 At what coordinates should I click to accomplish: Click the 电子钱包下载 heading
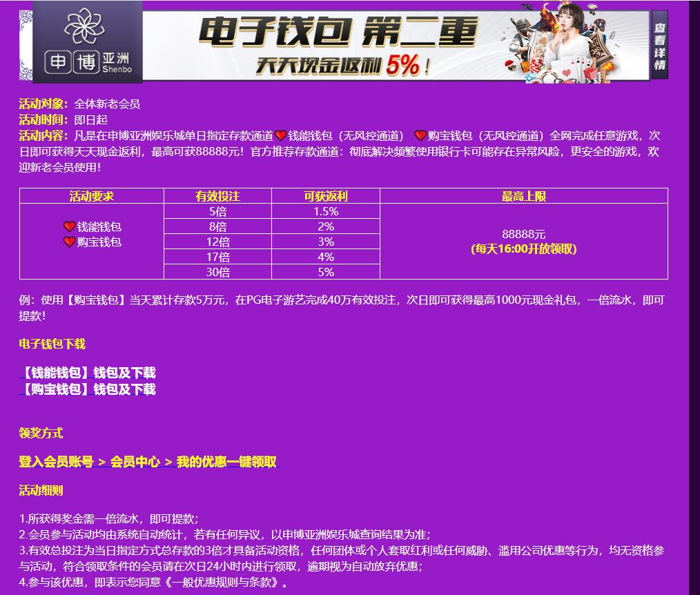pos(52,344)
